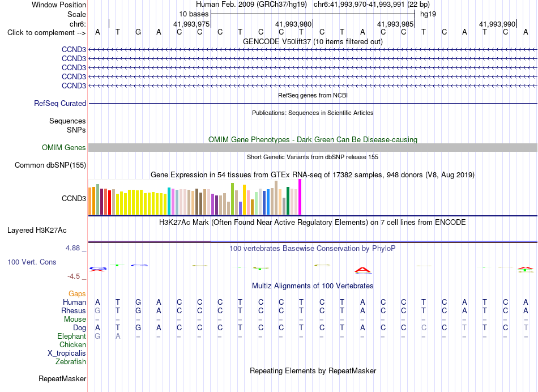The image size is (538, 392).
Task: Click the dark green bar in GTEx chart
Action: click(x=288, y=201)
